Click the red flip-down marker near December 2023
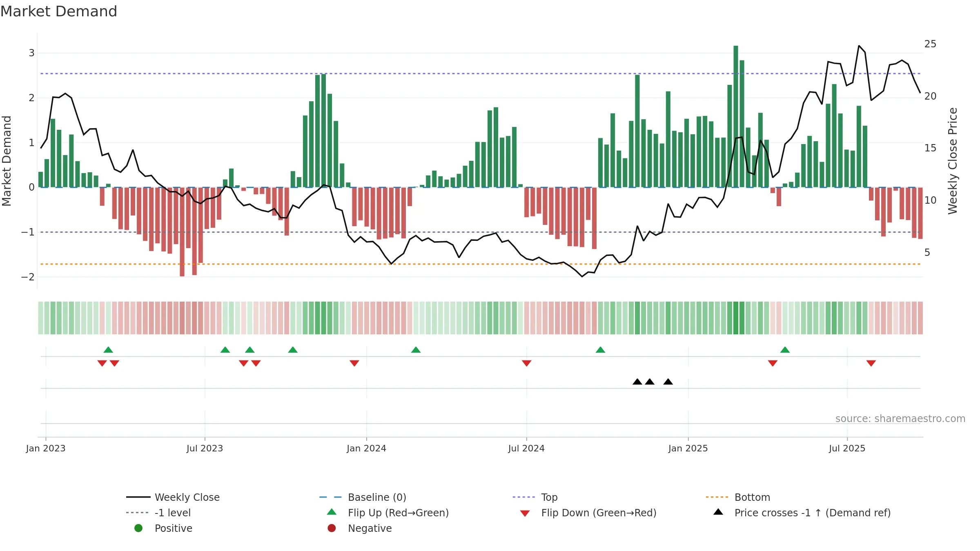 354,363
